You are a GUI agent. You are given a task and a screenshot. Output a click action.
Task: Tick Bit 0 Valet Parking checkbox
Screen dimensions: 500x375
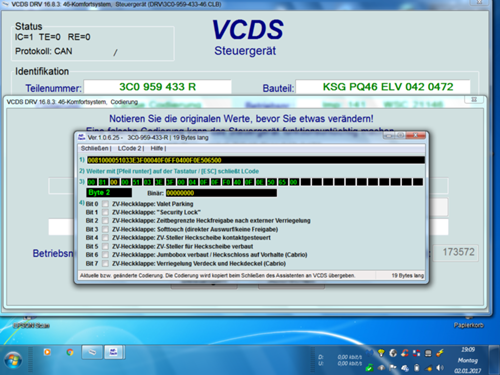(x=105, y=204)
